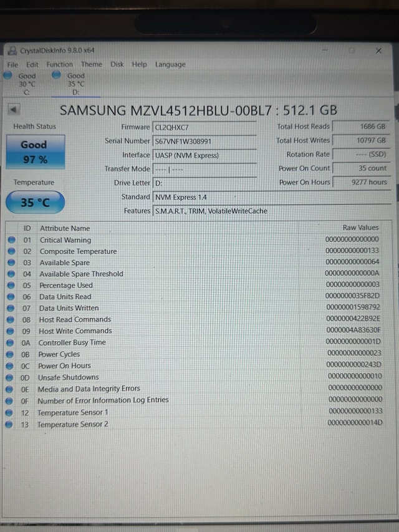Click the status dot for Available Spare row 03

coord(12,263)
